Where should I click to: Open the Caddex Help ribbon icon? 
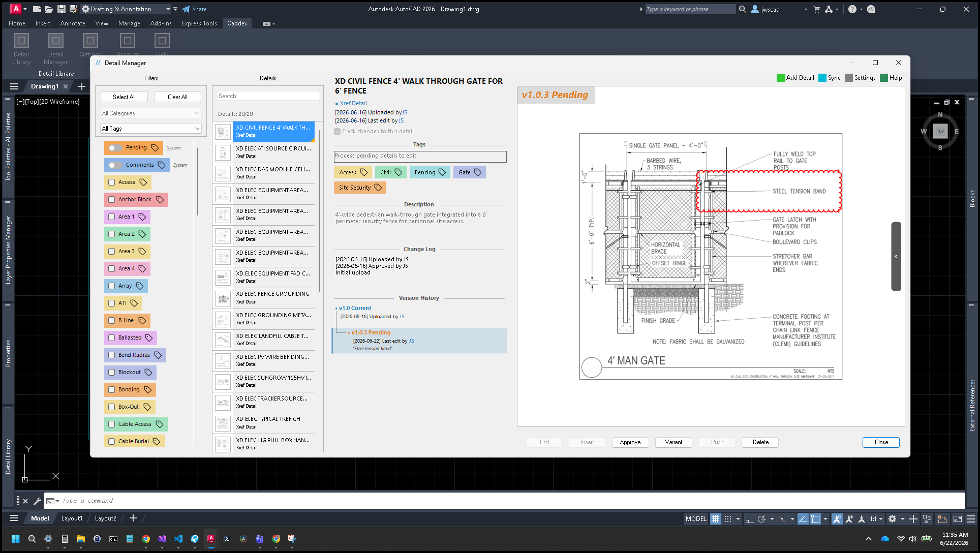point(162,41)
